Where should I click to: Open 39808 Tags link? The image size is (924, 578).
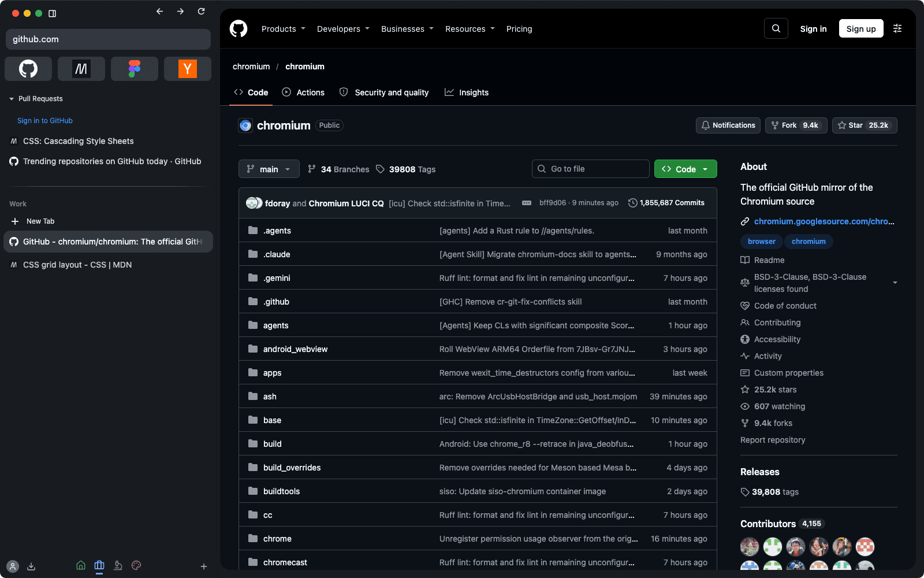tap(405, 169)
